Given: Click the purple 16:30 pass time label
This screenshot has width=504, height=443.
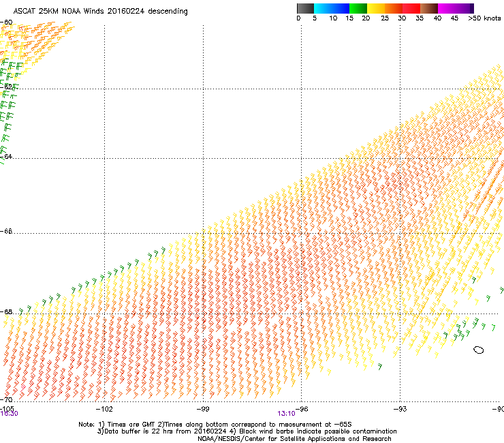Looking at the screenshot, I should click(9, 414).
